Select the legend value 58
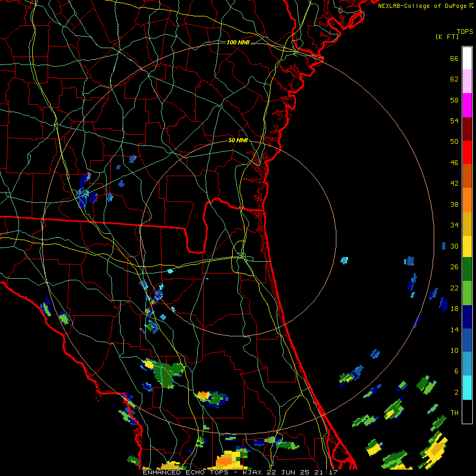 pyautogui.click(x=454, y=100)
